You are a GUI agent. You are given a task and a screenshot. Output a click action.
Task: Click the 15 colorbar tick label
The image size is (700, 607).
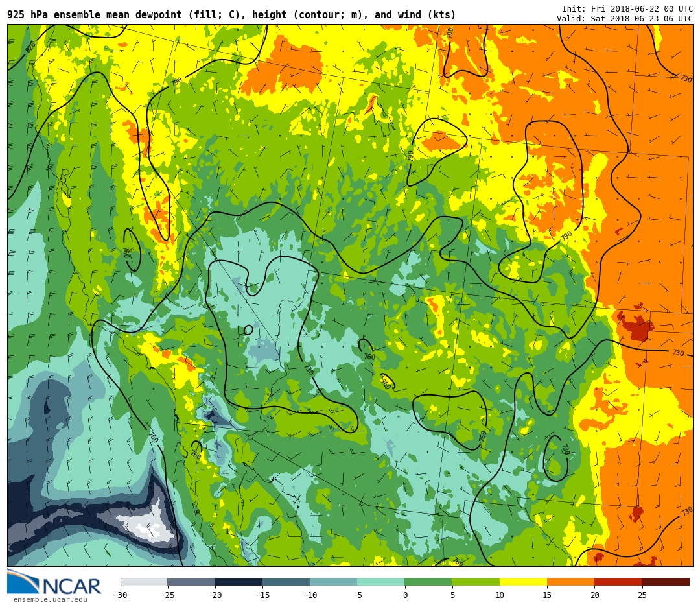(x=547, y=595)
